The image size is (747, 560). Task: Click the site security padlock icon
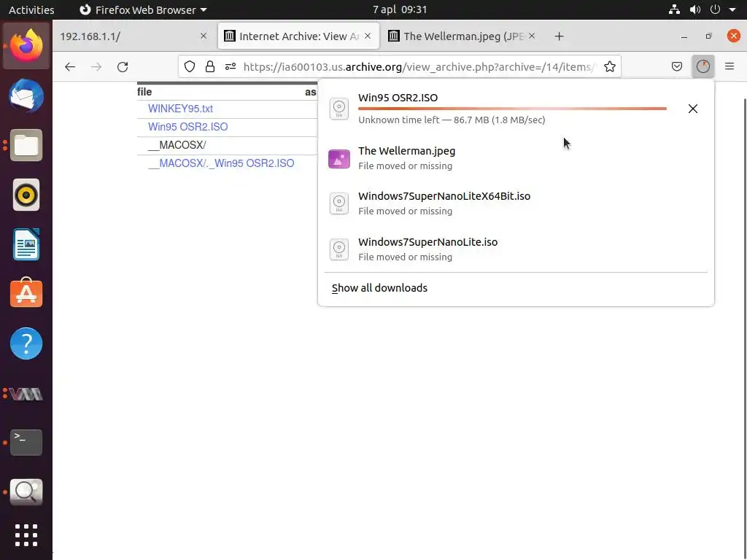[x=209, y=66]
